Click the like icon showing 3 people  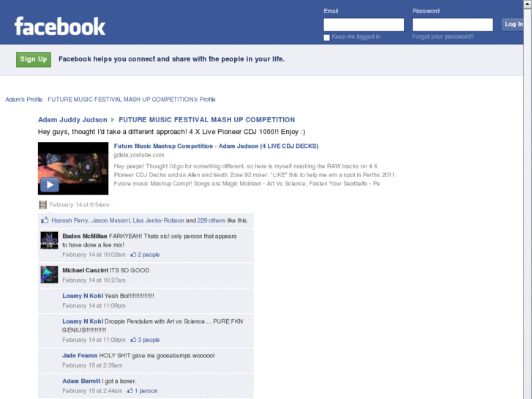(x=133, y=340)
